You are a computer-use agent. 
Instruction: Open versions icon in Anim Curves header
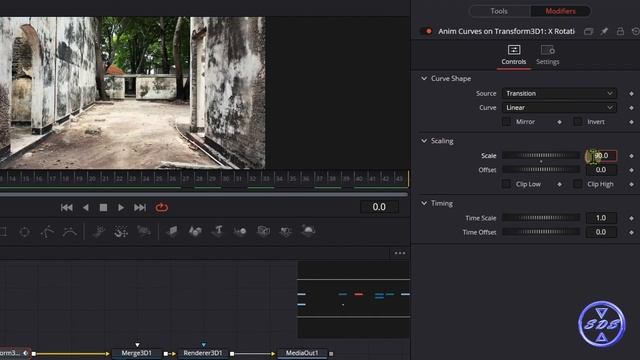point(588,31)
